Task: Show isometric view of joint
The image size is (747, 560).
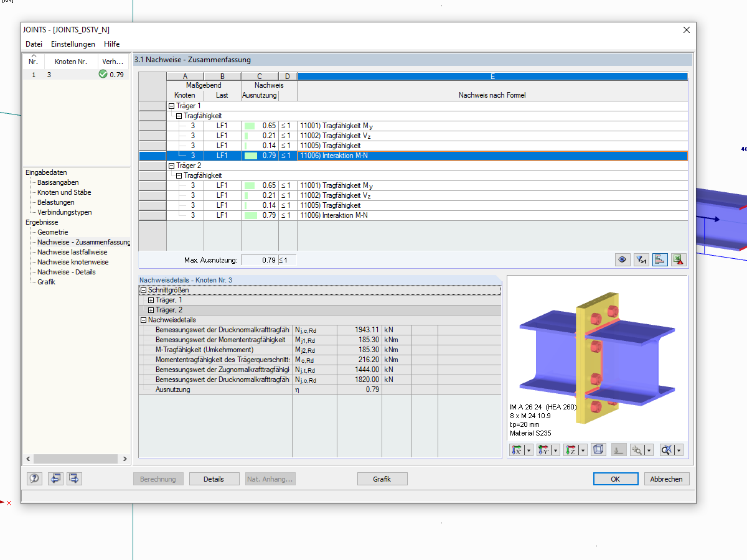Action: pyautogui.click(x=598, y=450)
